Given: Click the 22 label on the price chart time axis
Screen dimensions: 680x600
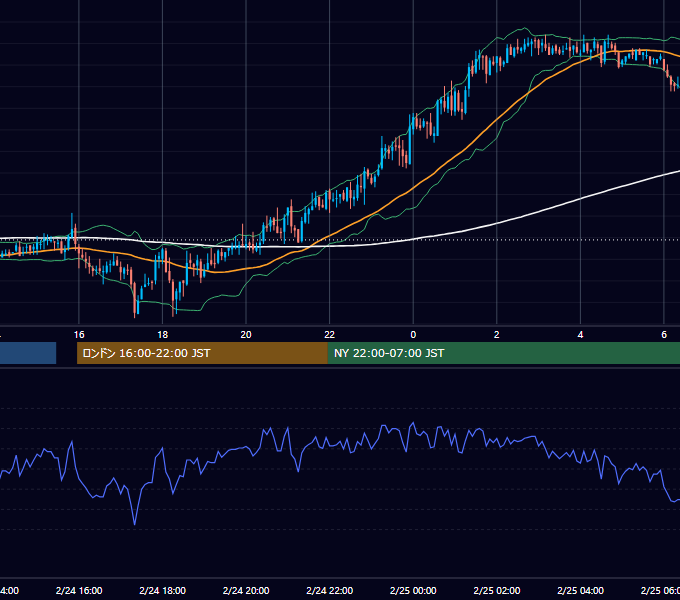Looking at the screenshot, I should pos(330,335).
